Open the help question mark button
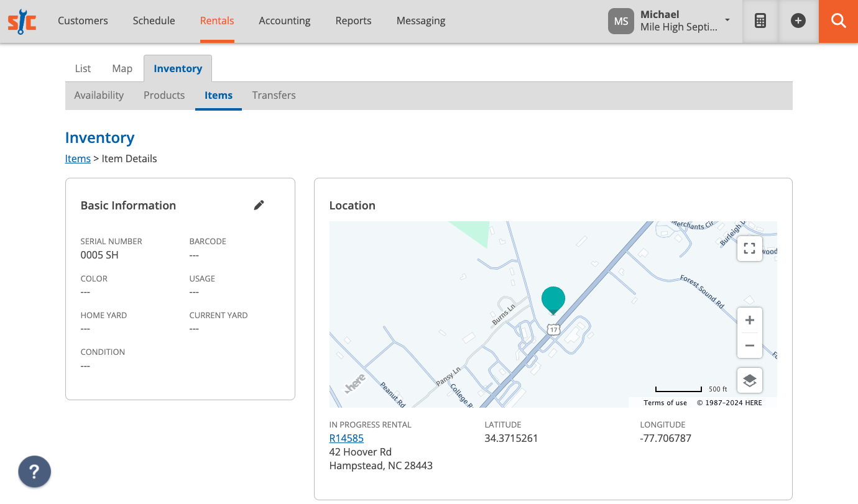The image size is (858, 504). point(34,472)
